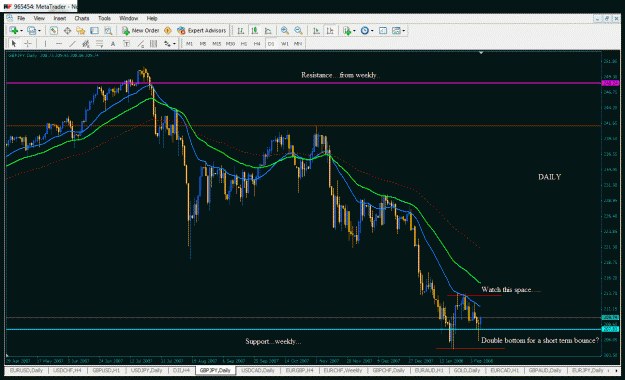Open the Navigator folder icon
This screenshot has width=625, height=380.
point(81,31)
